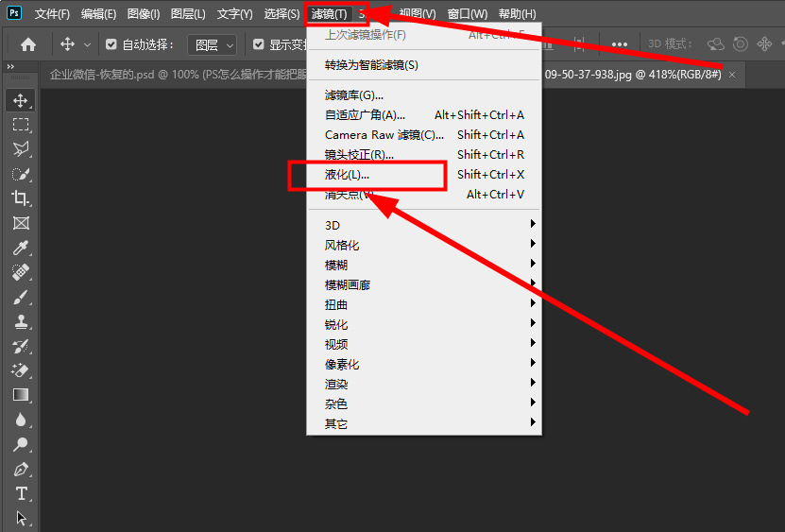This screenshot has width=785, height=532.
Task: Expand the 模糊 submenu
Action: tap(423, 265)
